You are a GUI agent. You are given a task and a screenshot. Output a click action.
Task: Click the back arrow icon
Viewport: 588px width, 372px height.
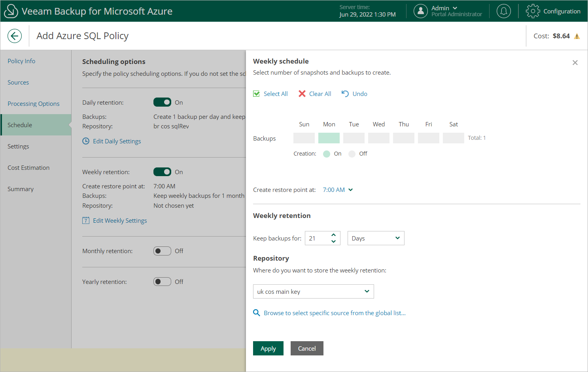point(15,36)
